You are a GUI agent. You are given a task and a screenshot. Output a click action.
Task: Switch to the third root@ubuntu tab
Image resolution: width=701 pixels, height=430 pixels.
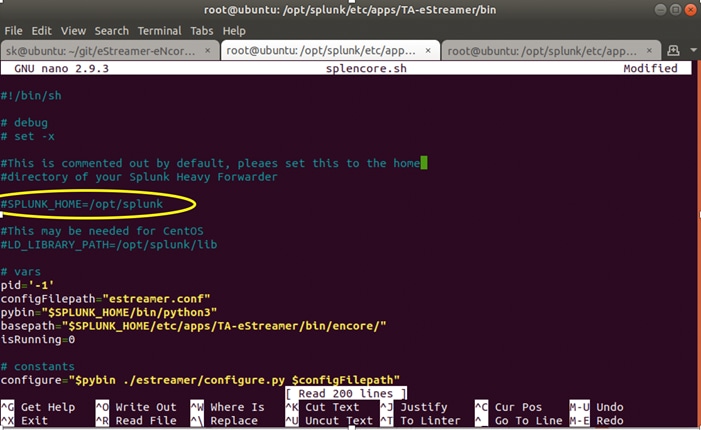pos(551,51)
